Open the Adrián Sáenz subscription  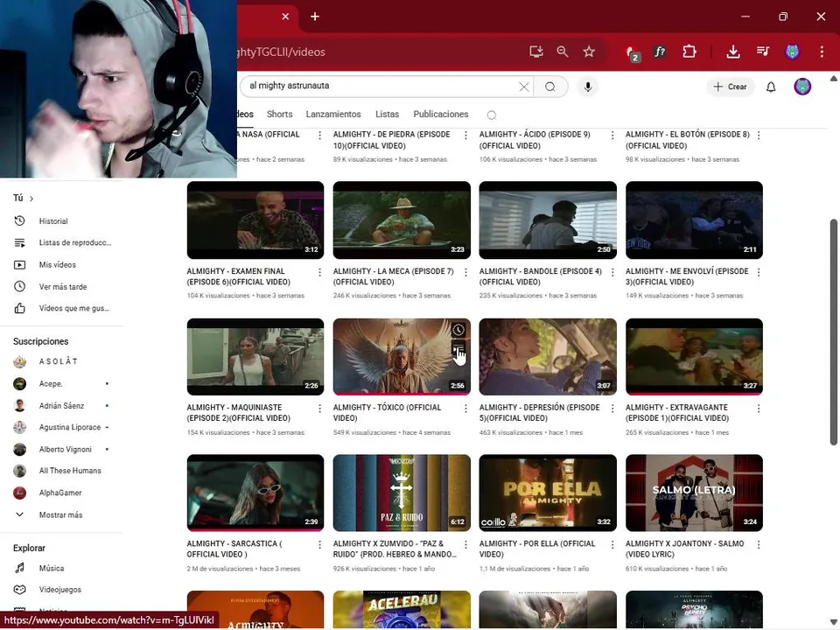pos(61,405)
